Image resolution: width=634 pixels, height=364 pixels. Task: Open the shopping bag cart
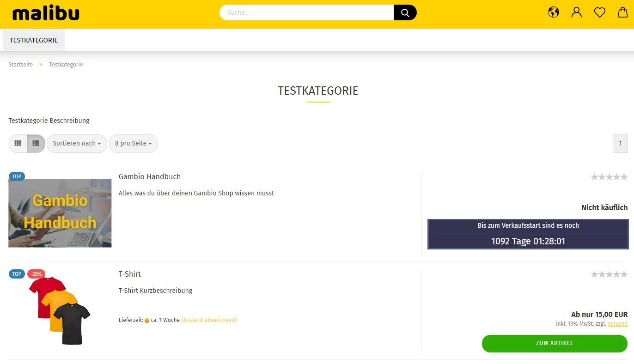(623, 12)
